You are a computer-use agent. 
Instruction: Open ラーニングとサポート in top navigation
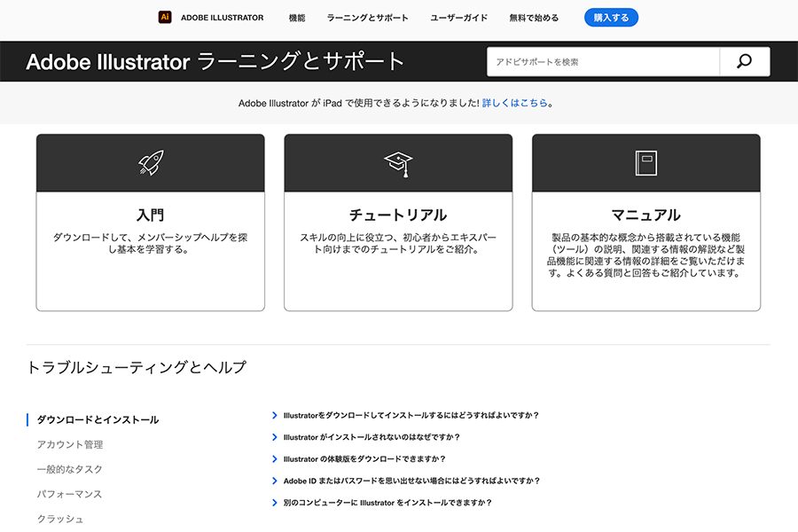367,18
